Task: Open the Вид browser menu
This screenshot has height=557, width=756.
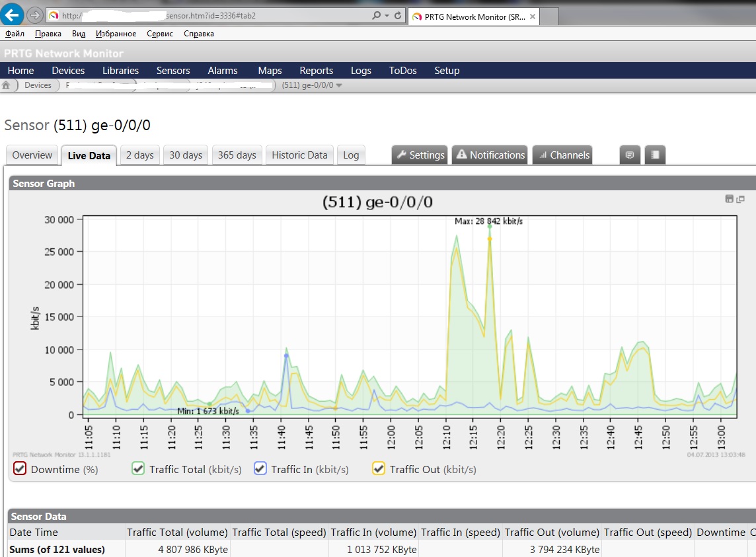Action: [79, 34]
